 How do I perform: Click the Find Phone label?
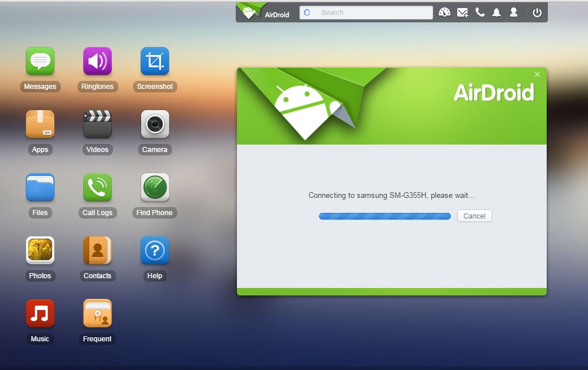(x=154, y=213)
